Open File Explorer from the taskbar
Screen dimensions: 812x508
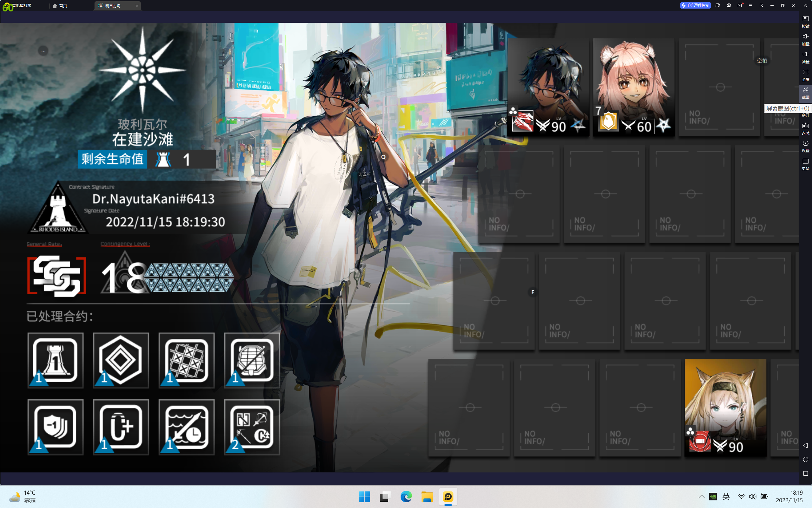427,497
